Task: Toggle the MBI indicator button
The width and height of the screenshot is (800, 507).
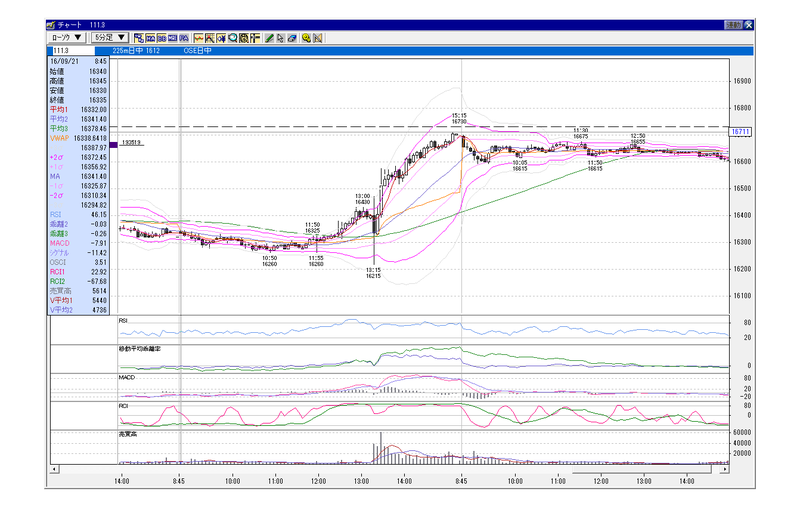Action: [x=172, y=38]
